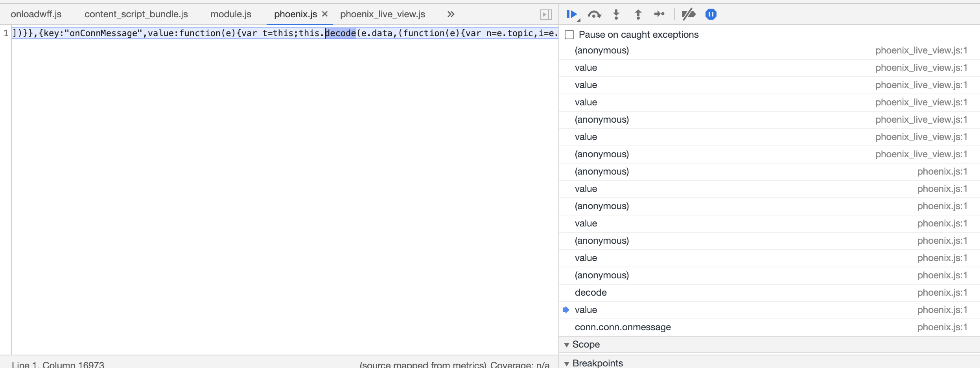Image resolution: width=980 pixels, height=368 pixels.
Task: Click the Step arrow icon
Action: [x=659, y=15]
